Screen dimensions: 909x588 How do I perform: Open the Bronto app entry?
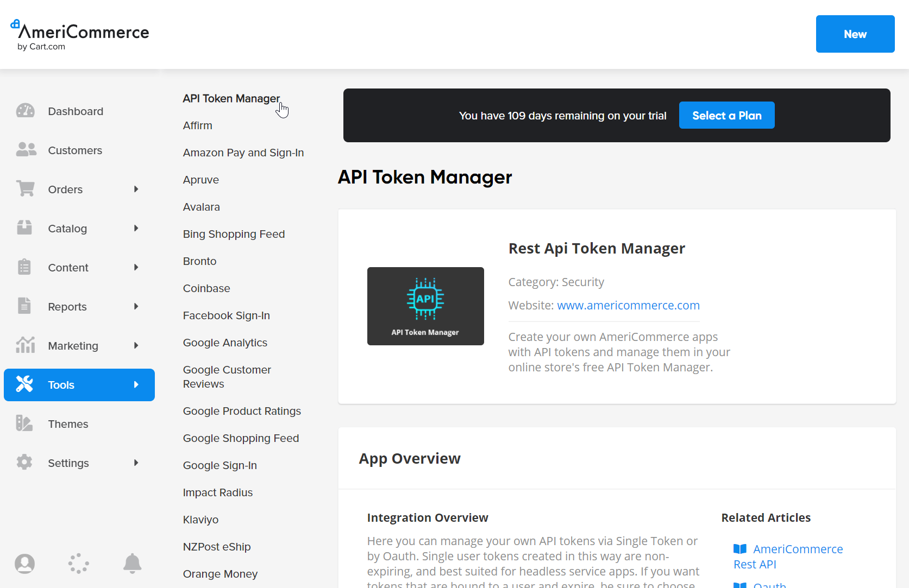coord(200,261)
